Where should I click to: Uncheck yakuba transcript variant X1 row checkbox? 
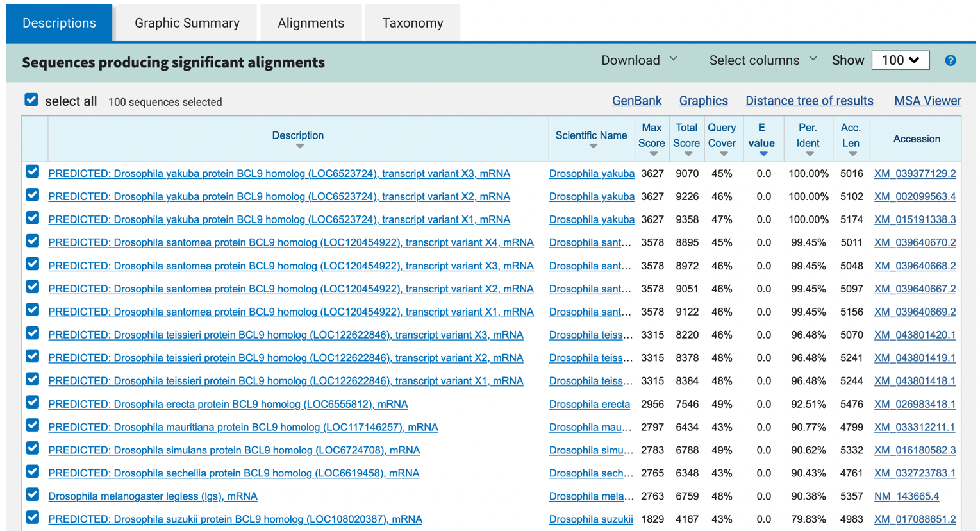tap(33, 218)
